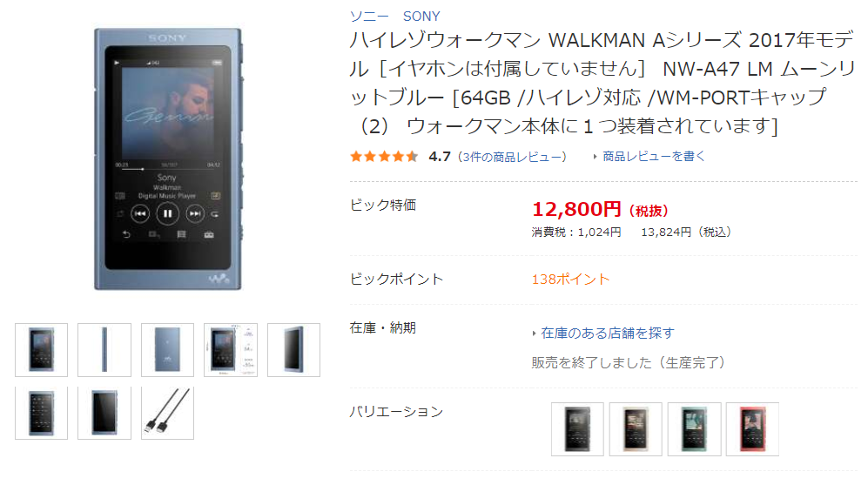Viewport: 868px width, 492px height.
Task: Click the arrow before 在庫のある店舗を探す
Action: point(534,334)
